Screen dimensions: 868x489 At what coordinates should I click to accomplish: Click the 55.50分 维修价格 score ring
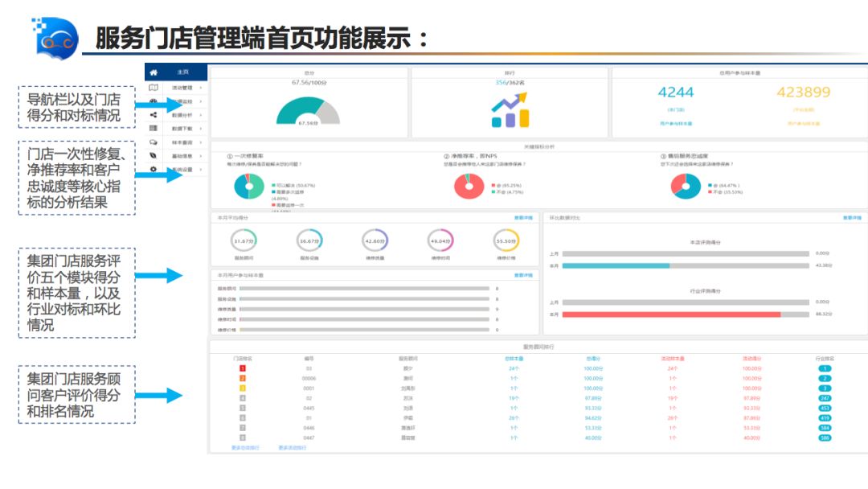506,240
